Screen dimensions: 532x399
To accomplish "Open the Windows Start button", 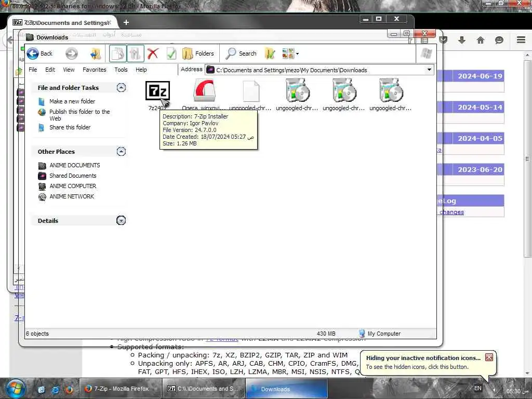I will point(15,389).
